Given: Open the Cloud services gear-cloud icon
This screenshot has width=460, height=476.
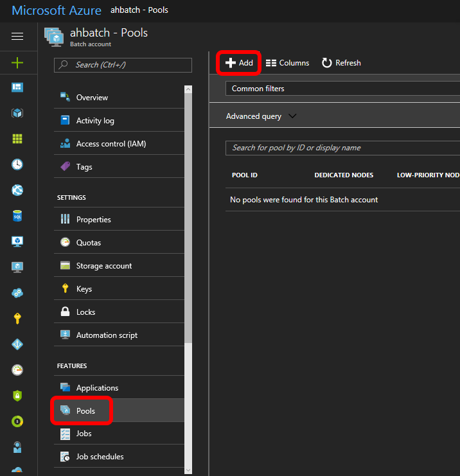Looking at the screenshot, I should tap(17, 293).
